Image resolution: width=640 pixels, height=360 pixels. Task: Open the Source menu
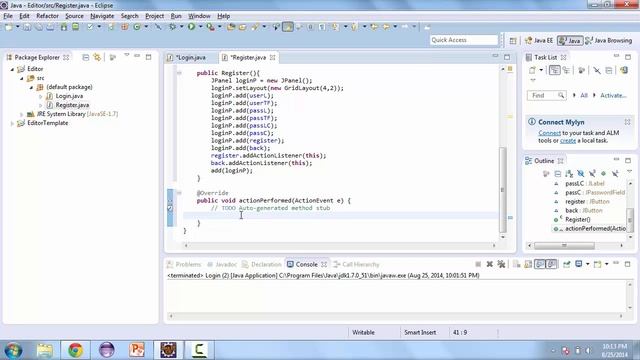pos(74,16)
